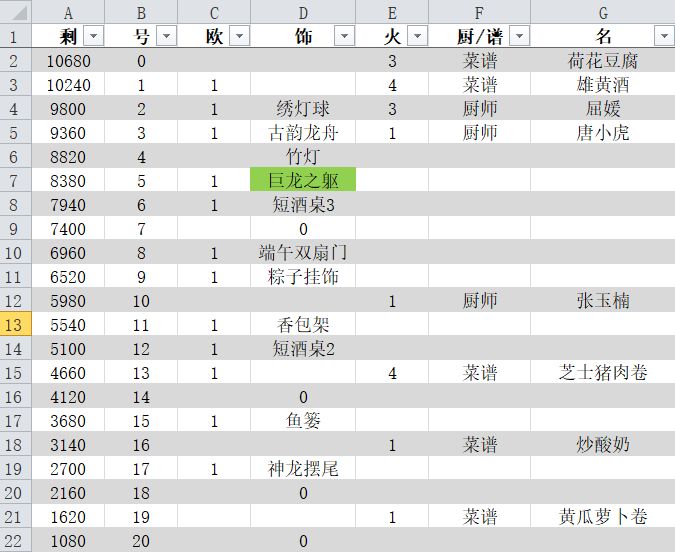This screenshot has width=675, height=552.
Task: Click cell with value 7400
Action: pyautogui.click(x=68, y=229)
